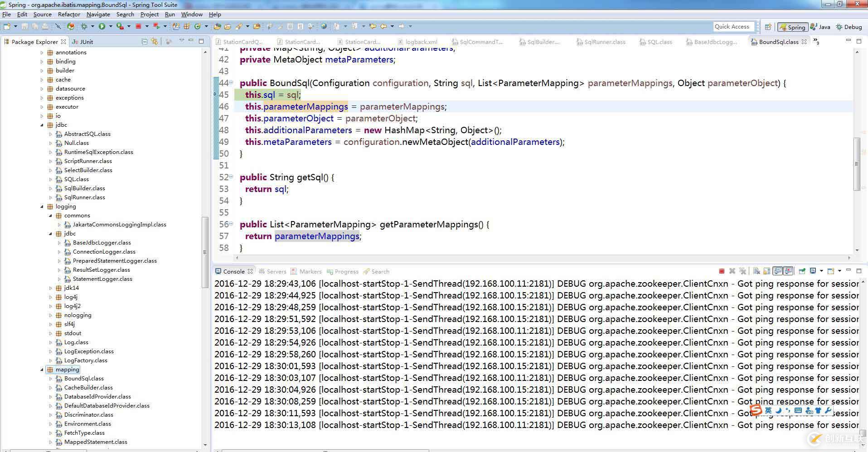This screenshot has height=452, width=868.
Task: Open the Refactor menu
Action: pos(69,14)
